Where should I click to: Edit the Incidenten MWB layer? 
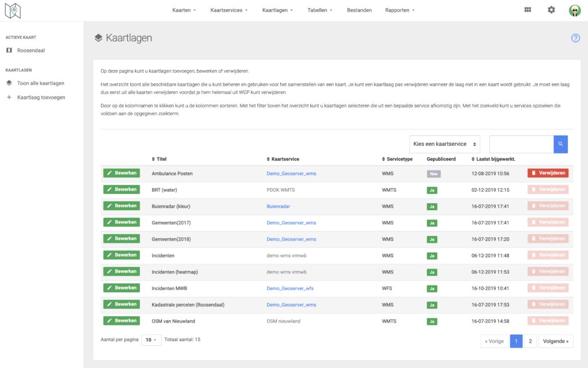[122, 288]
